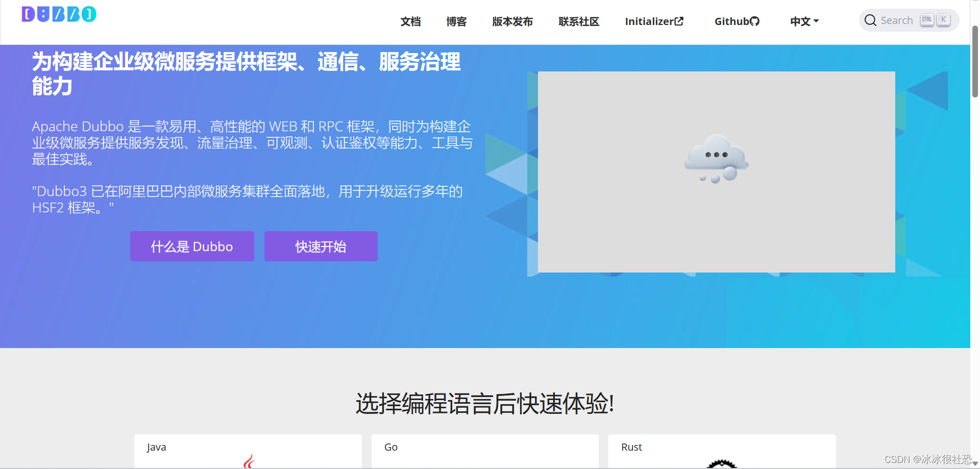Click the scrollbar down arrow
Image resolution: width=980 pixels, height=469 pixels.
coord(975,464)
